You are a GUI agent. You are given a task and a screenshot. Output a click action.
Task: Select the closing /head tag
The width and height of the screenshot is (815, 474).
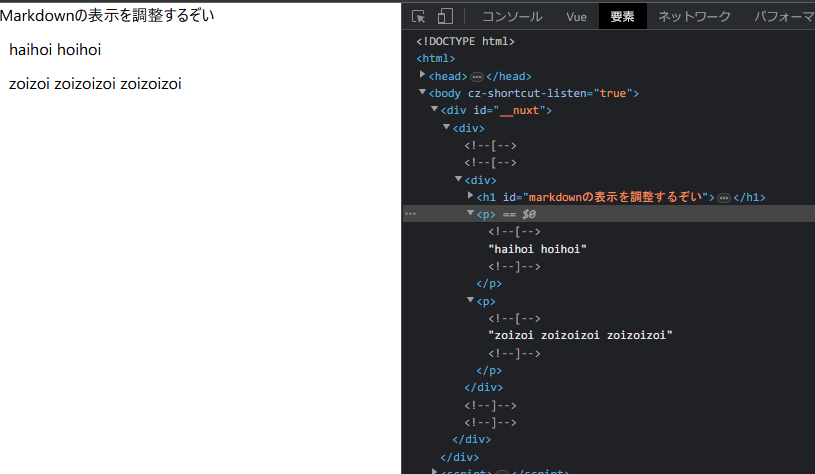(508, 76)
